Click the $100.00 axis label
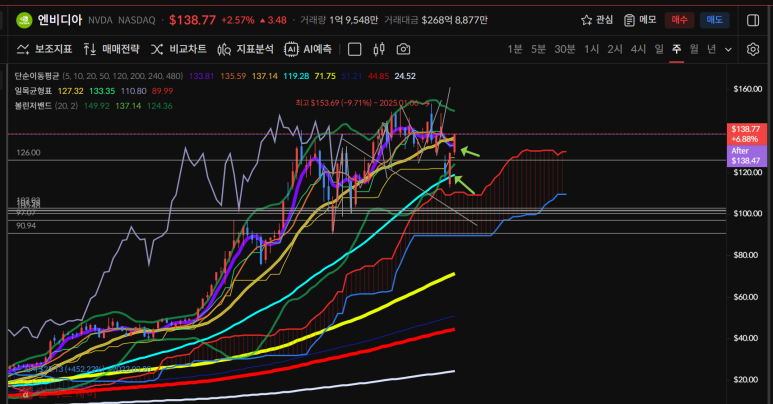Image resolution: width=773 pixels, height=404 pixels. [x=747, y=214]
